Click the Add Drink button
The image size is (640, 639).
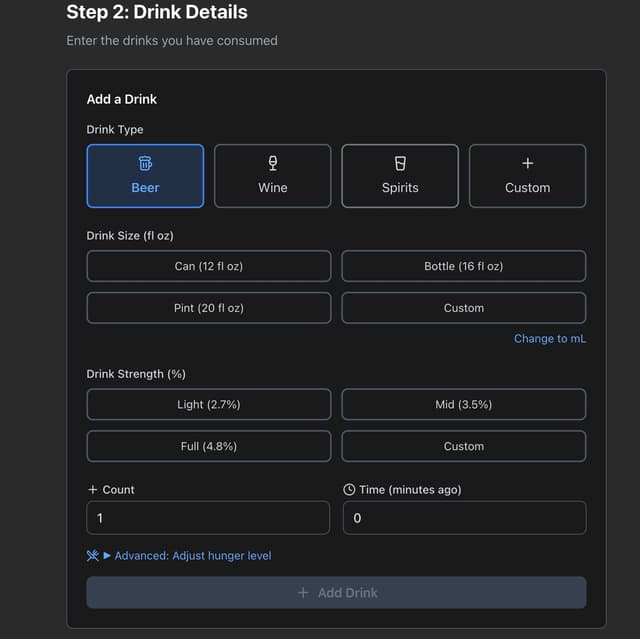(x=336, y=592)
